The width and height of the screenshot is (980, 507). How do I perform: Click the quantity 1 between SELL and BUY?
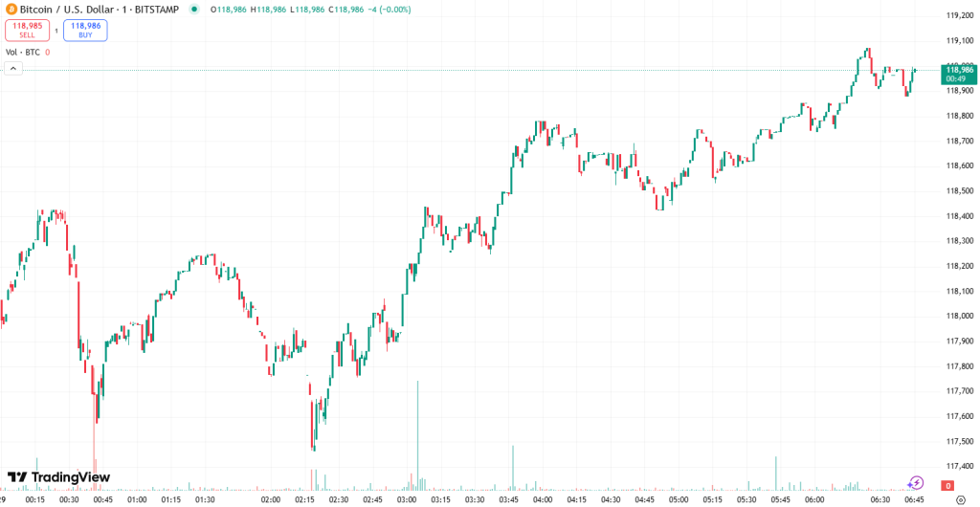coord(56,31)
